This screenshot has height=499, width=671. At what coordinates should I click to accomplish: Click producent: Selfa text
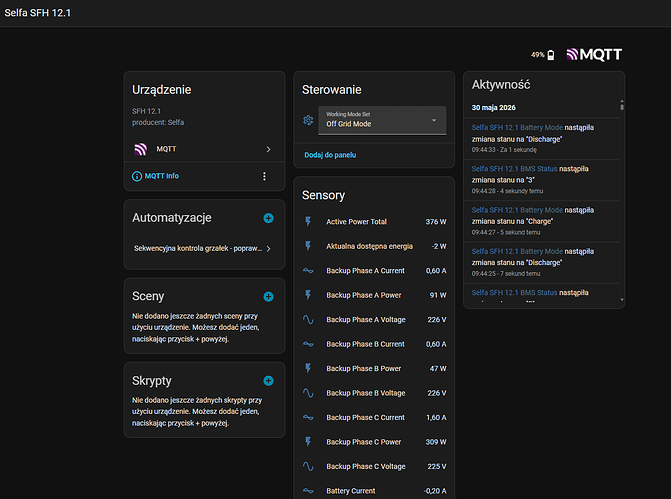(158, 122)
